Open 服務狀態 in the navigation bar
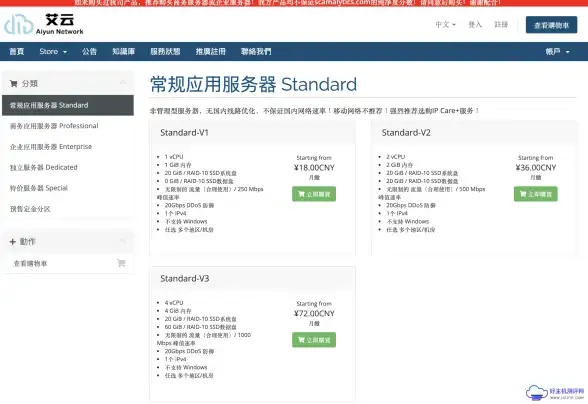Viewport: 588px width, 404px height. tap(165, 51)
